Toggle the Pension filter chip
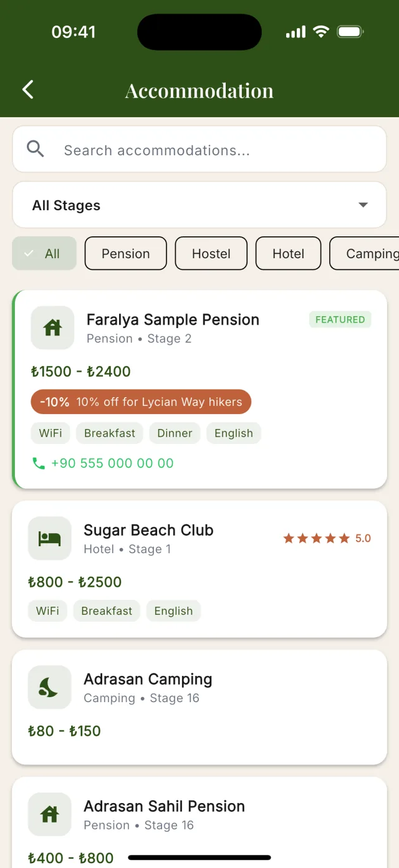 tap(125, 253)
